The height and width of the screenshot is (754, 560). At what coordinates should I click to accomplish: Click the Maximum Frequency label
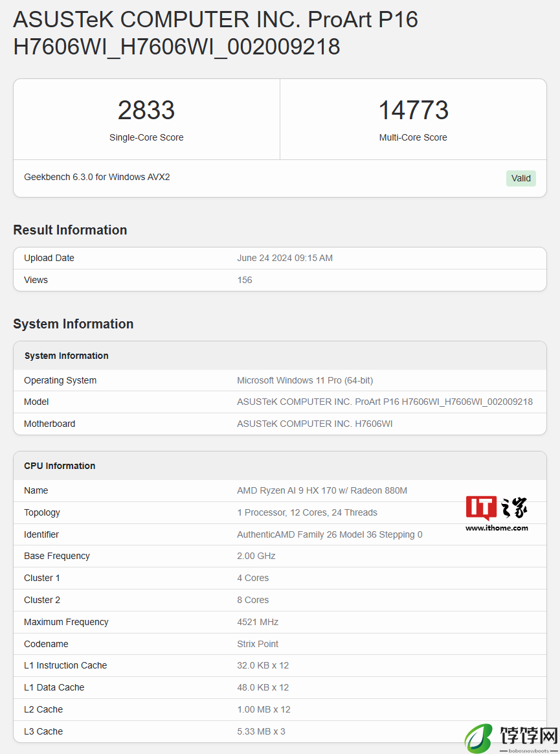(x=66, y=622)
